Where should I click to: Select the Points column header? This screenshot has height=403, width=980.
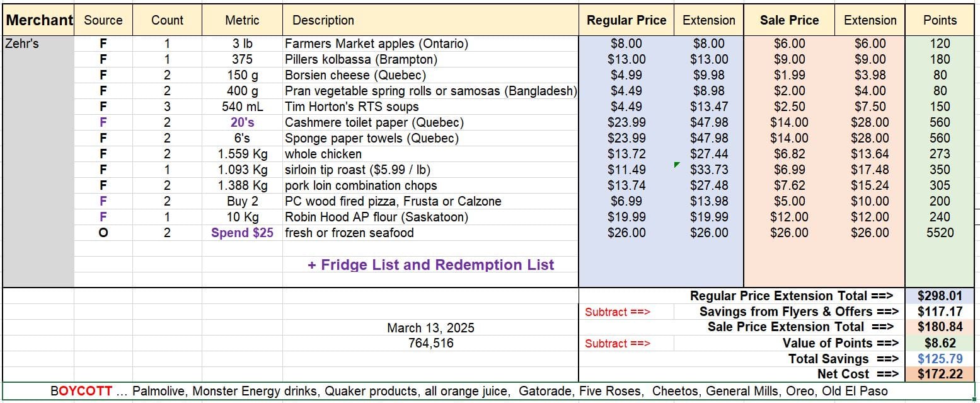[940, 20]
